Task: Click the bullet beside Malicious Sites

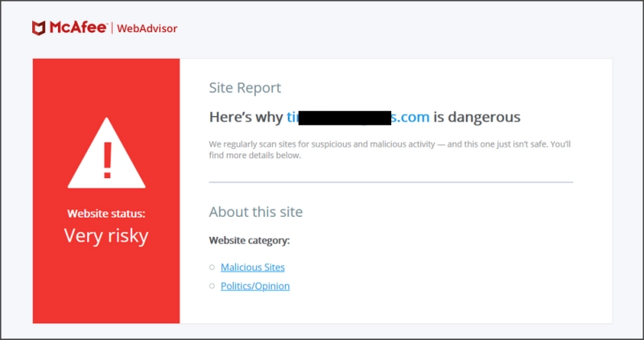Action: (212, 267)
